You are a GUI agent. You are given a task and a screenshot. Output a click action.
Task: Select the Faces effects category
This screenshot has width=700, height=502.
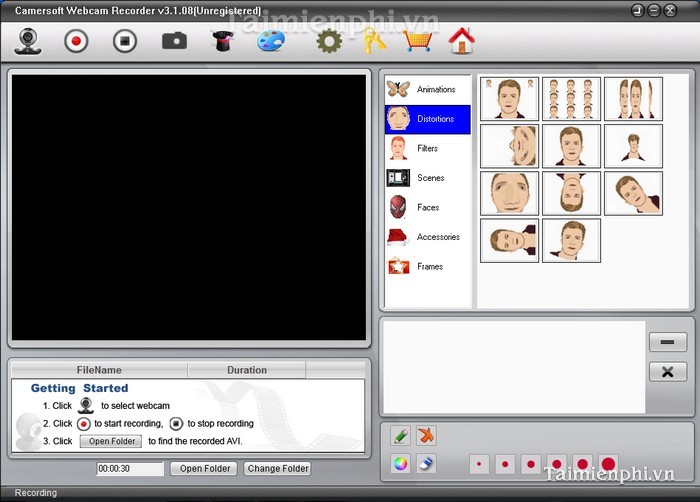(428, 207)
